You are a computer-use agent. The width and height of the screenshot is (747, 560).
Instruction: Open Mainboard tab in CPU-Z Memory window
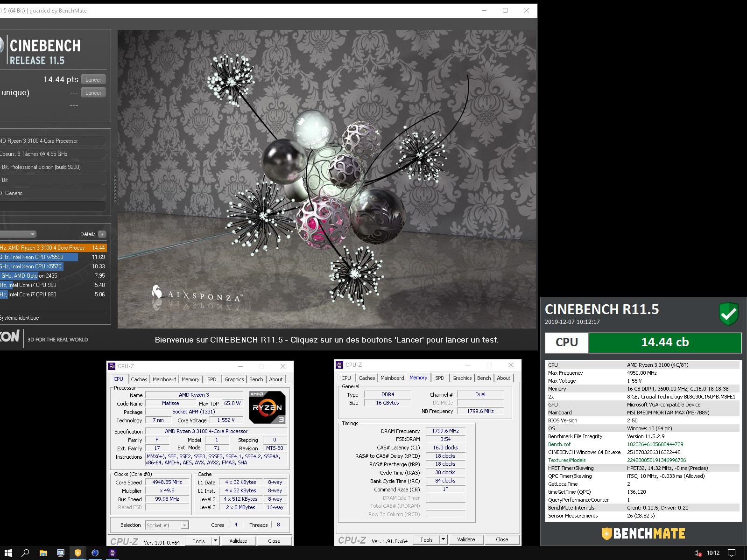392,378
